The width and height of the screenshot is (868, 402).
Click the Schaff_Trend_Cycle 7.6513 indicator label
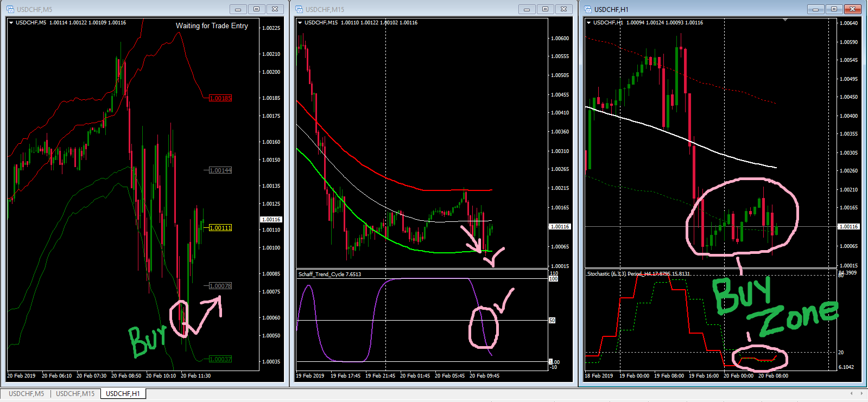click(330, 274)
